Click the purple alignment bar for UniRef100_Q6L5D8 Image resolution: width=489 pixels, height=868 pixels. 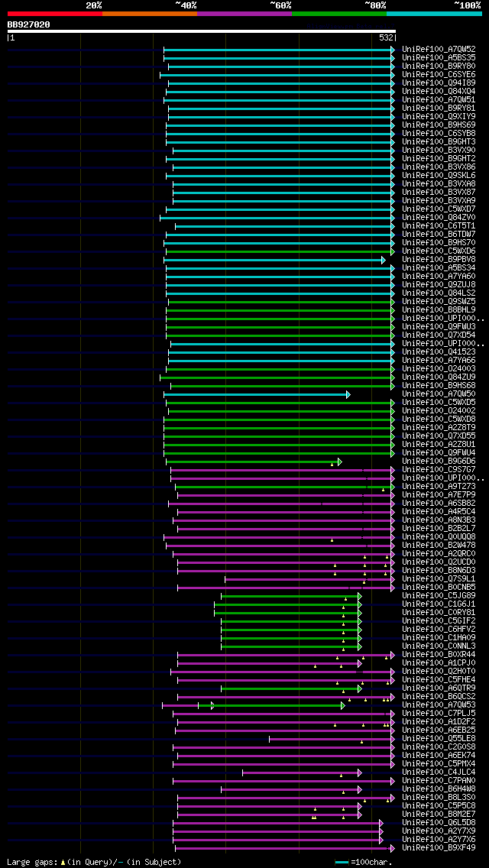pos(278,823)
